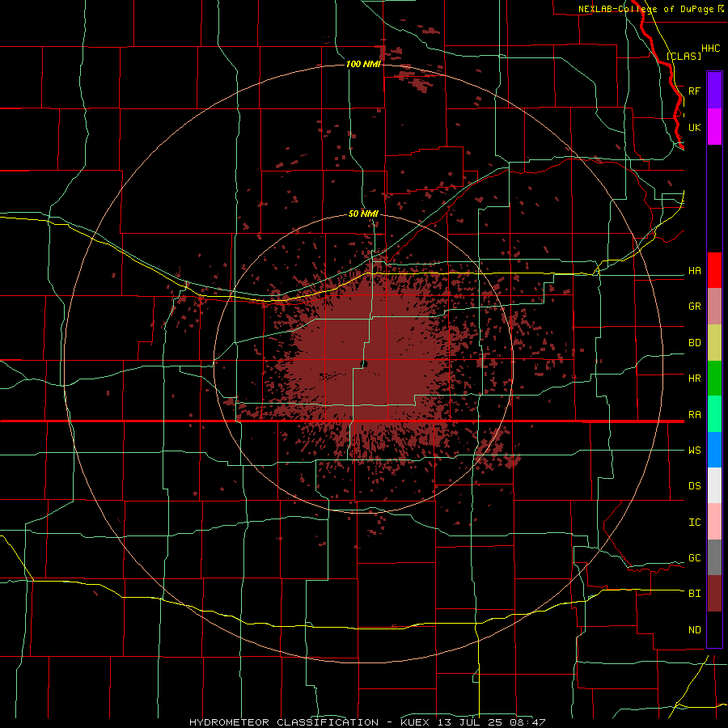Click the RF label beside the legend

click(694, 91)
